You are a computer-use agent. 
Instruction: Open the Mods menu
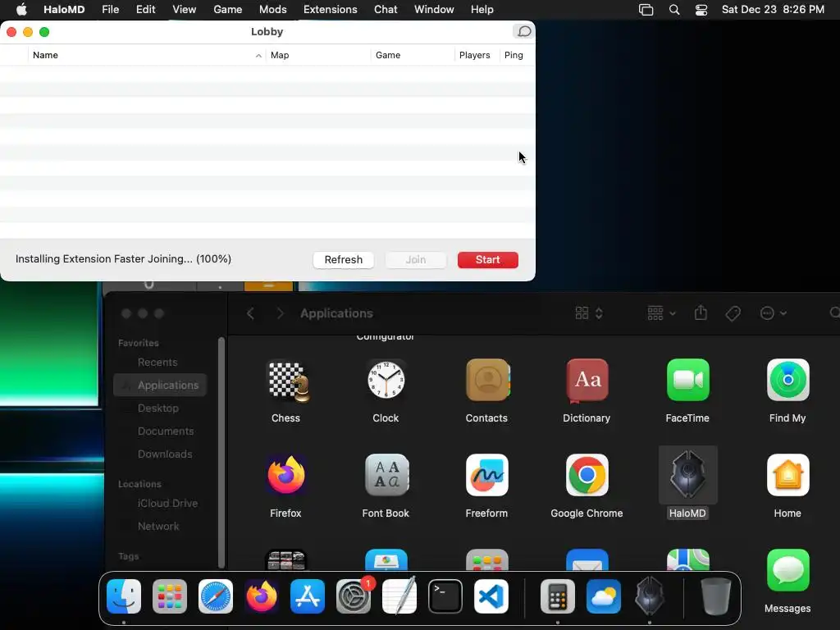tap(272, 10)
